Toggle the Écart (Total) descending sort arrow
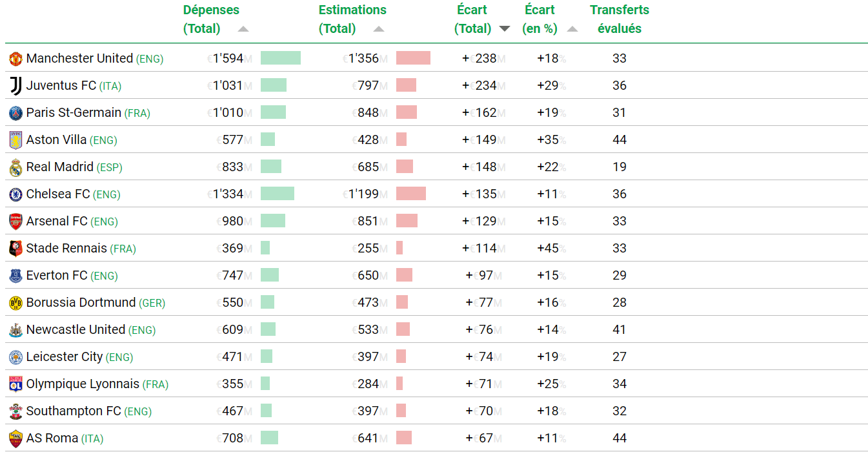Screen dimensions: 868x454 [x=505, y=29]
